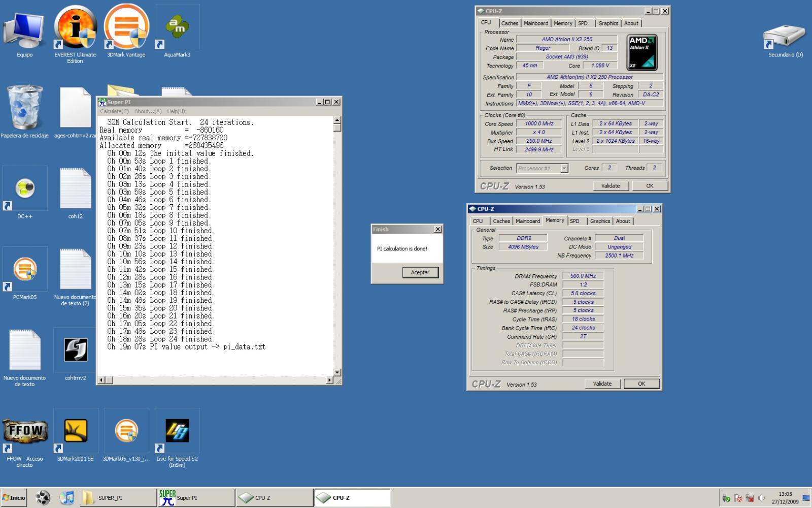Open Papelera de reciclaje icon
812x508 pixels.
(x=24, y=112)
